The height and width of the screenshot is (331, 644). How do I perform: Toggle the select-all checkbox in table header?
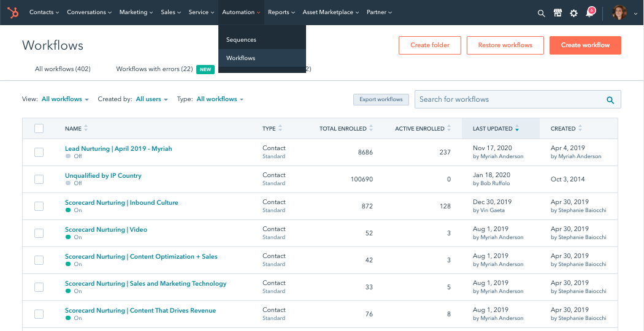(39, 129)
